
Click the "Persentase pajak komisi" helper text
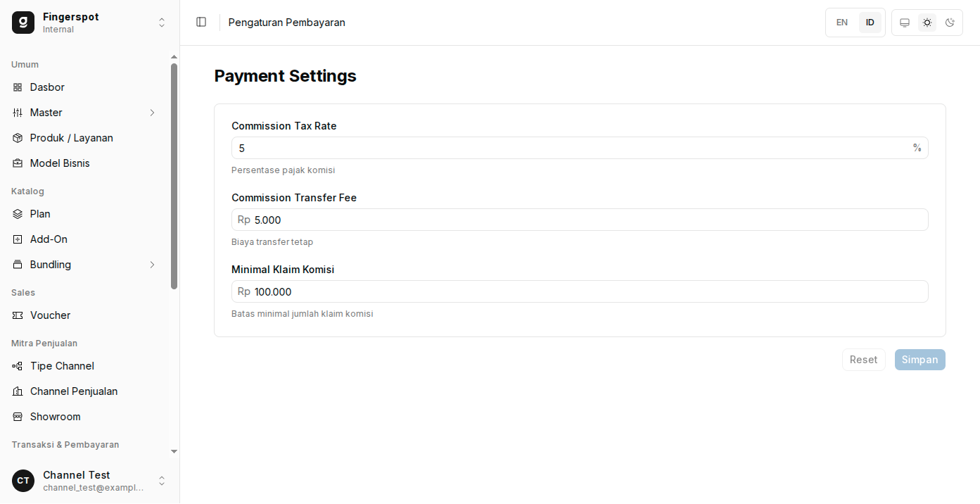(284, 170)
